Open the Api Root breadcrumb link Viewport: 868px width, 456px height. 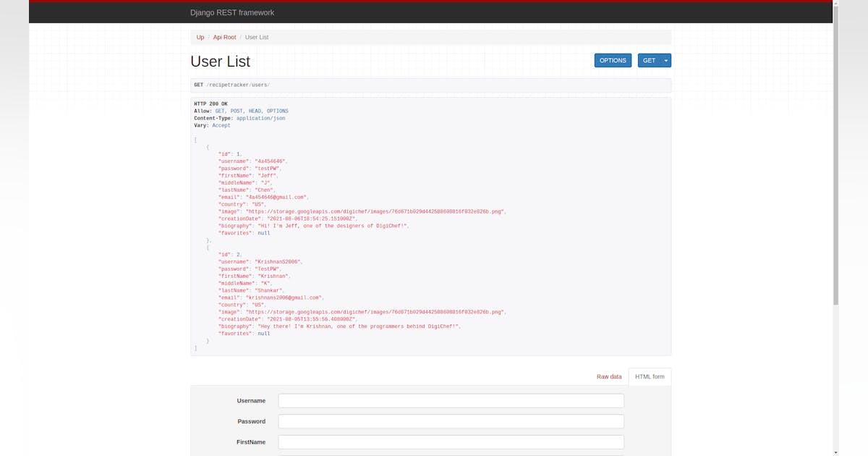[x=224, y=37]
